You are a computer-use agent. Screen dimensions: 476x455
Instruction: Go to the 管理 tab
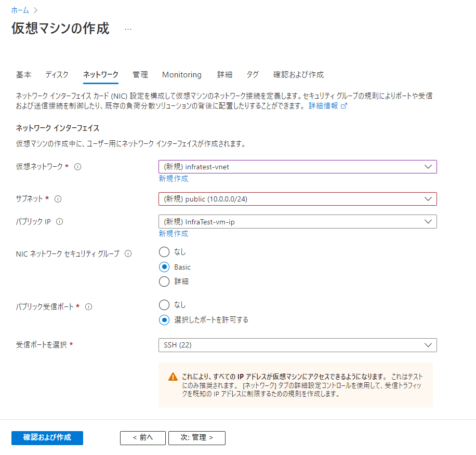click(140, 75)
